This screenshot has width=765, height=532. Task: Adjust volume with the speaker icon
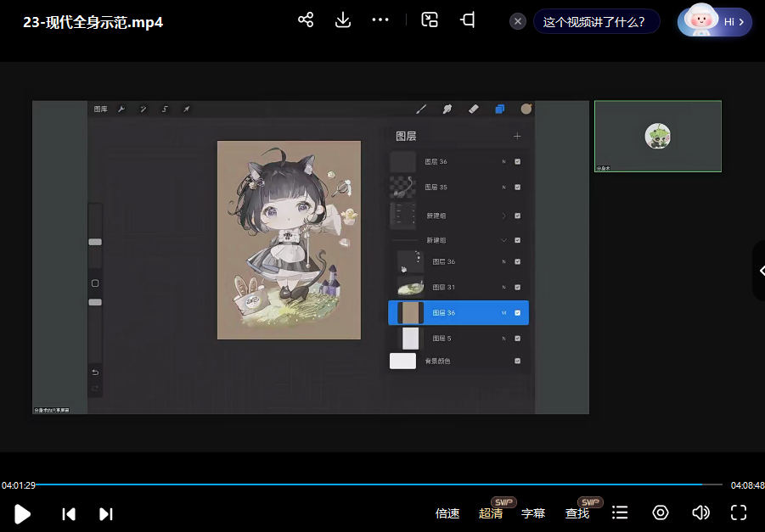point(700,512)
